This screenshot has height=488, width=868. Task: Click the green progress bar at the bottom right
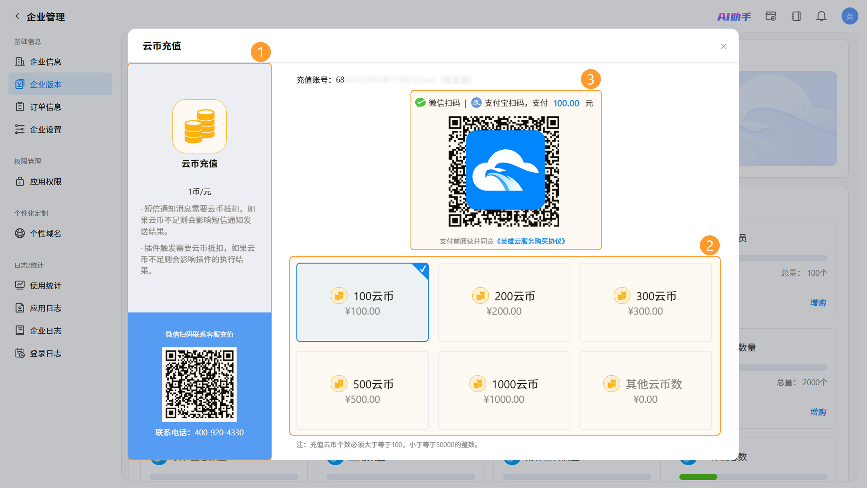698,476
